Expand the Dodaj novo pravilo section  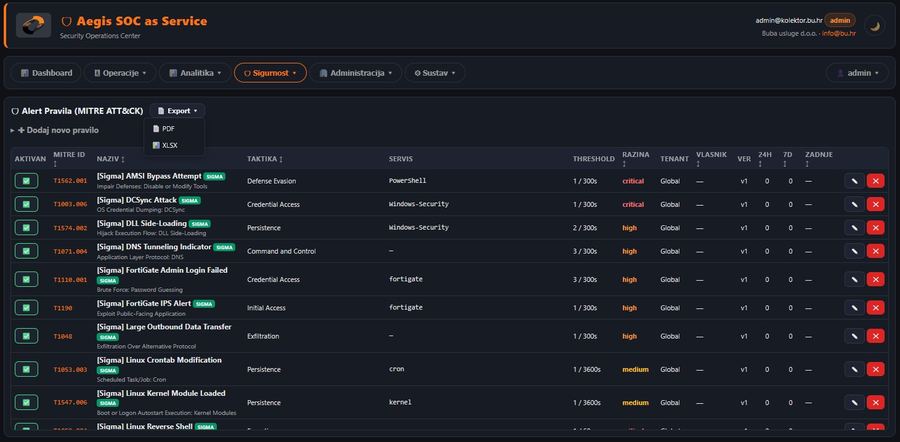(55, 130)
